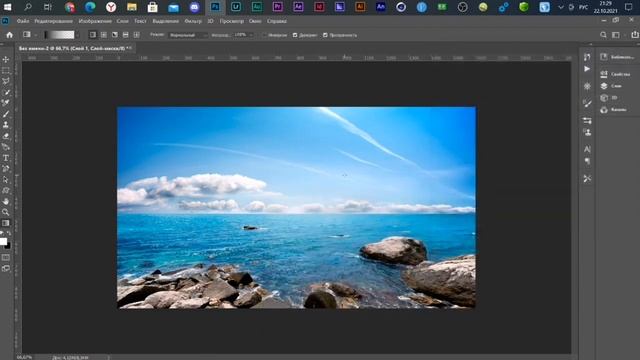Viewport: 640px width, 360px height.
Task: Open the Редактирование menu
Action: click(53, 21)
